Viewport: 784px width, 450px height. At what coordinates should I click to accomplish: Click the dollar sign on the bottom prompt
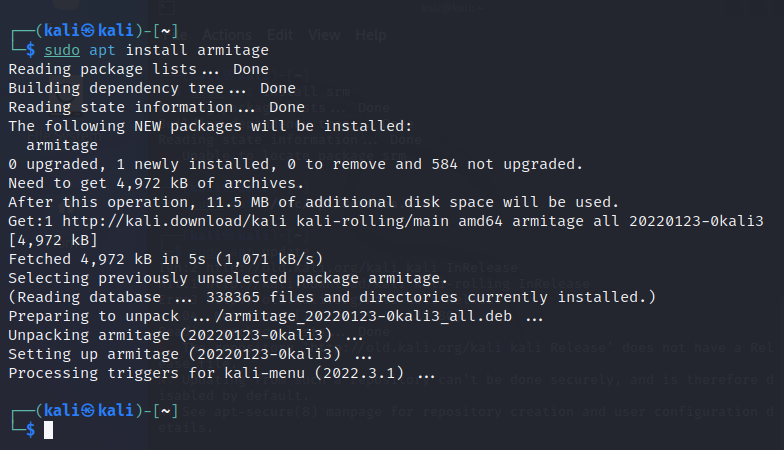pos(30,430)
